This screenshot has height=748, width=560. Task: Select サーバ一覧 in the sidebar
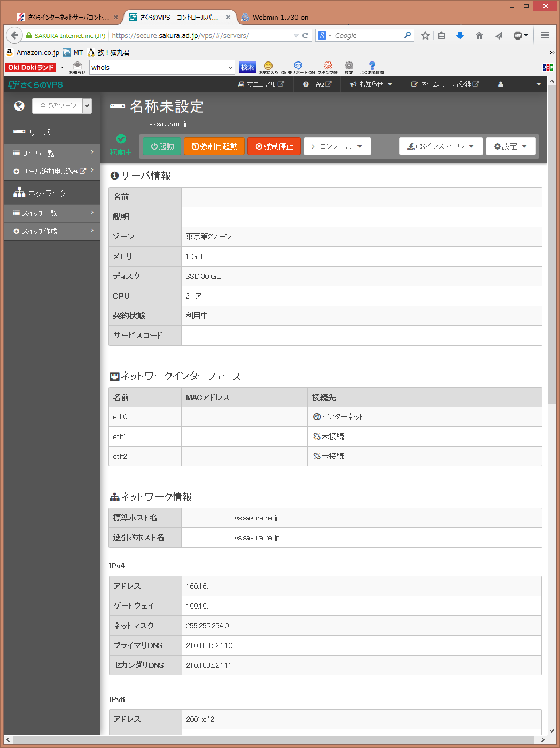(x=51, y=153)
